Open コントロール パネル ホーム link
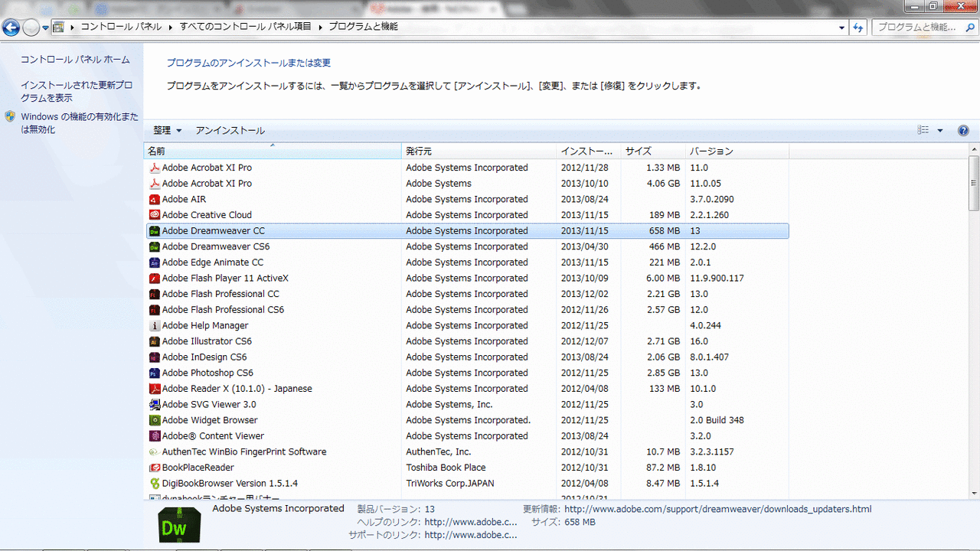The width and height of the screenshot is (980, 551). click(75, 60)
